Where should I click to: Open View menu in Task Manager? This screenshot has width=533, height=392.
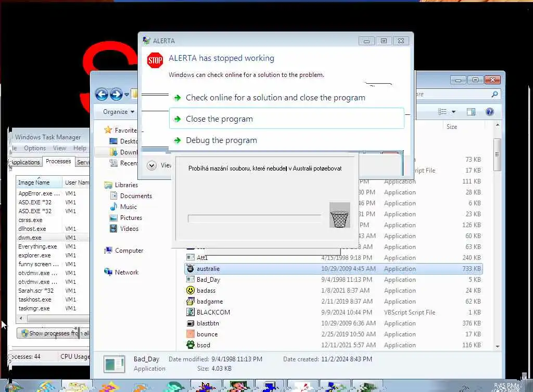(x=59, y=148)
